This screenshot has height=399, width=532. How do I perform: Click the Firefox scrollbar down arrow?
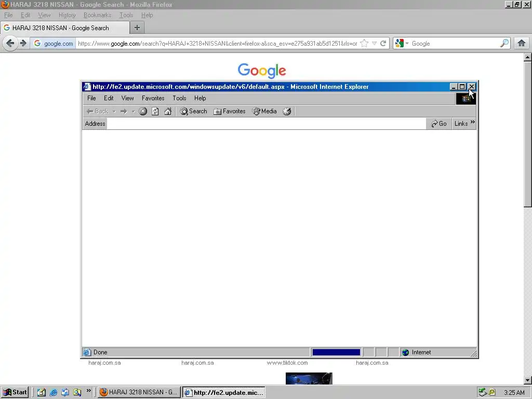pyautogui.click(x=528, y=380)
